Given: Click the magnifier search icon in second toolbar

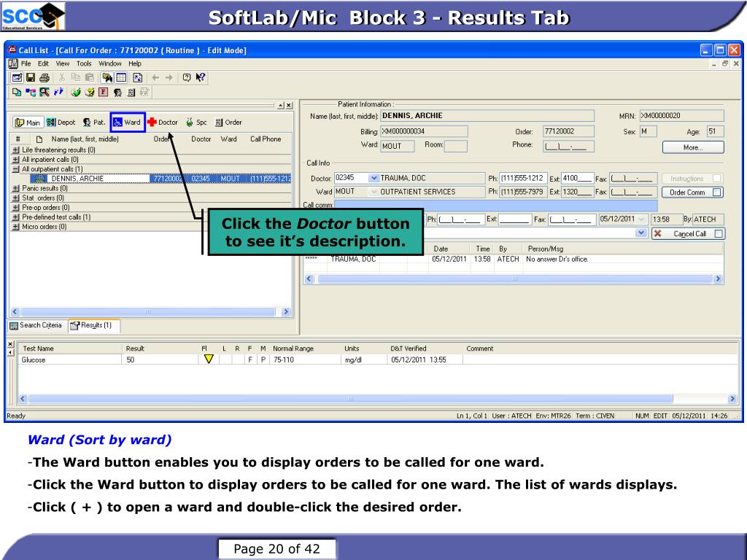Looking at the screenshot, I should (44, 93).
